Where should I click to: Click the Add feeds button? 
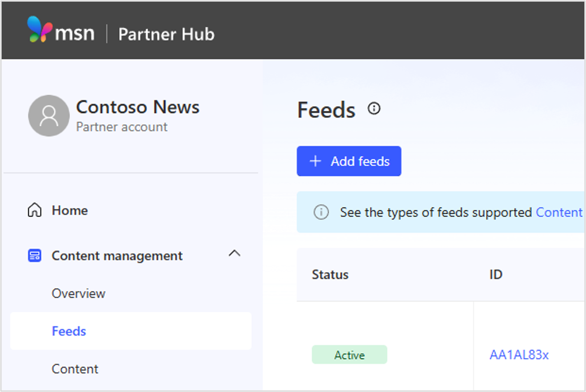point(349,161)
